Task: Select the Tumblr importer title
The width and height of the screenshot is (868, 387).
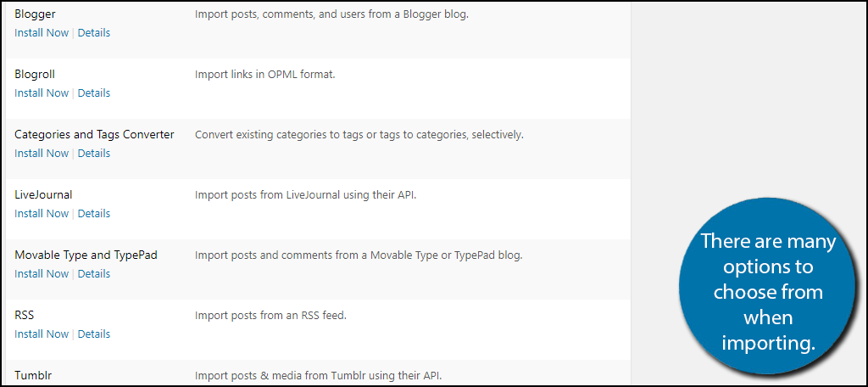Action: (33, 376)
